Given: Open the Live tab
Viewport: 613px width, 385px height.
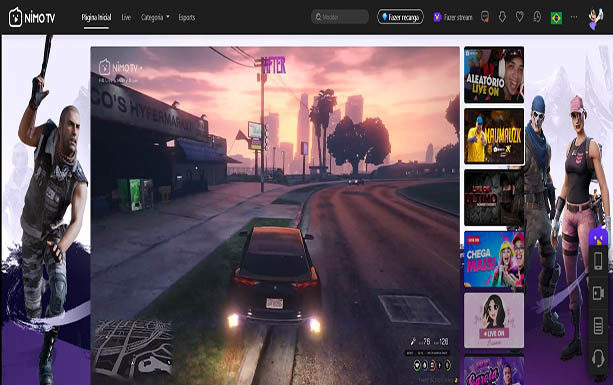Looking at the screenshot, I should point(126,17).
